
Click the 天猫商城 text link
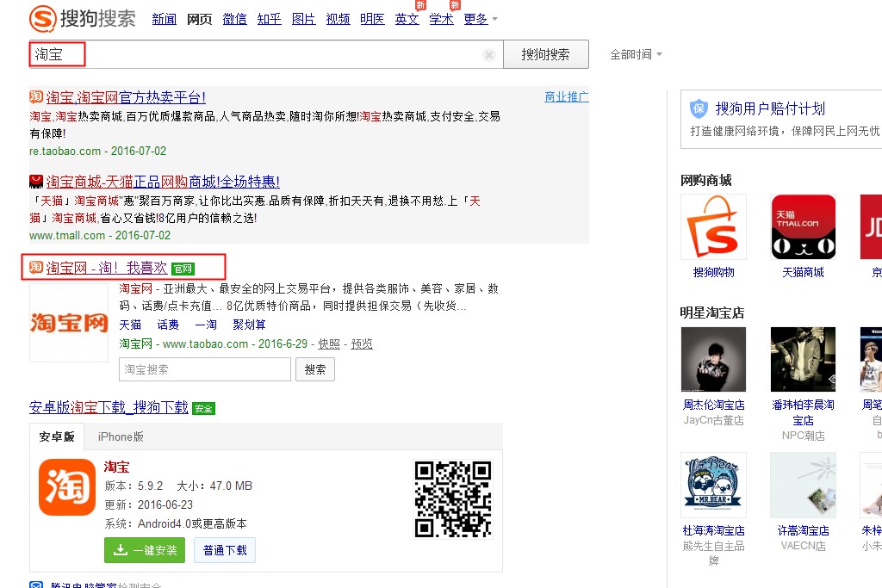click(803, 272)
